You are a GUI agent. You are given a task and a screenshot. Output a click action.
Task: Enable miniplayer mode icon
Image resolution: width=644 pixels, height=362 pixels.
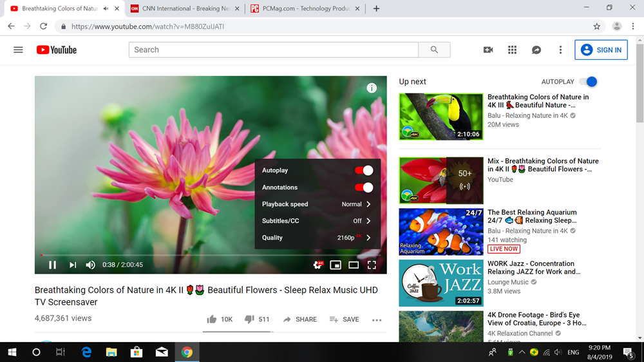[x=336, y=265]
